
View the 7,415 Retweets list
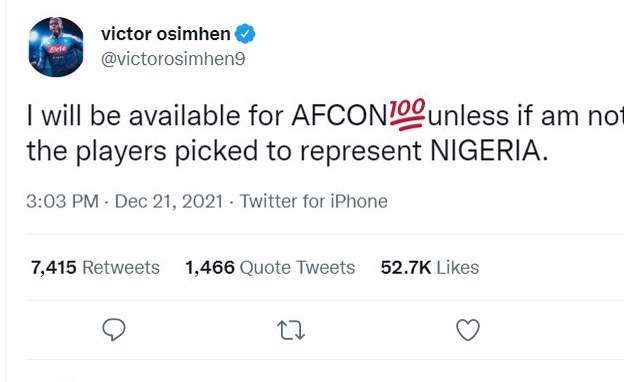pos(95,267)
